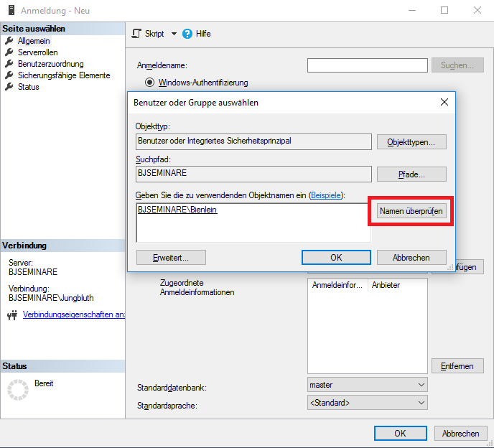This screenshot has height=448, width=494.
Task: Open the Serverrollen page
Action: tap(38, 52)
